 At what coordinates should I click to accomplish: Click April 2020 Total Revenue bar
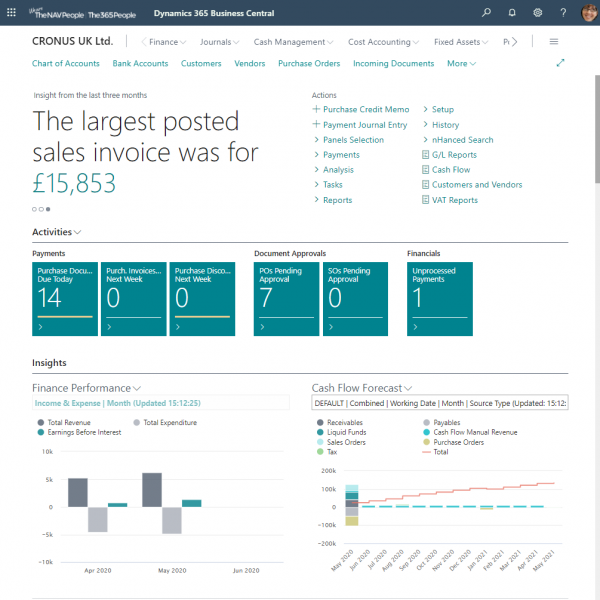pyautogui.click(x=78, y=492)
